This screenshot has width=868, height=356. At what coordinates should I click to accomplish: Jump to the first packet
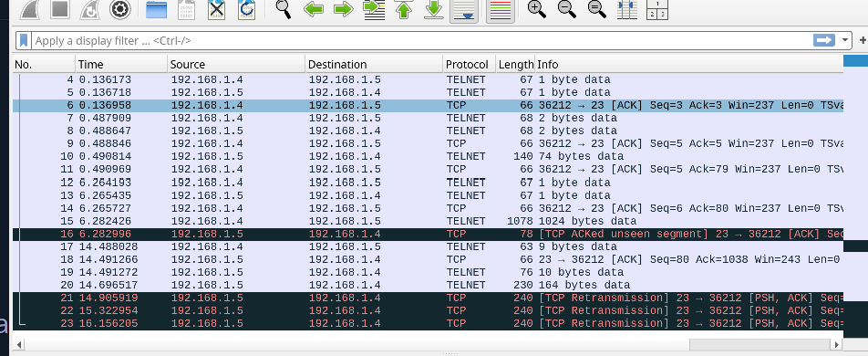click(404, 9)
